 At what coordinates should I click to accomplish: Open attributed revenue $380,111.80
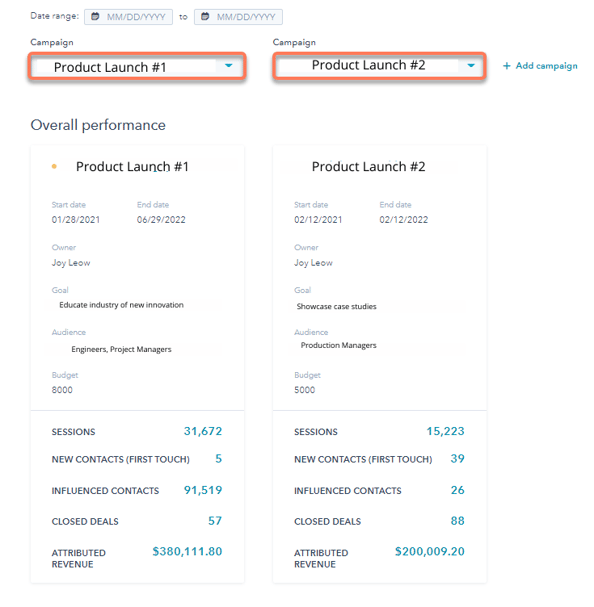coord(187,551)
